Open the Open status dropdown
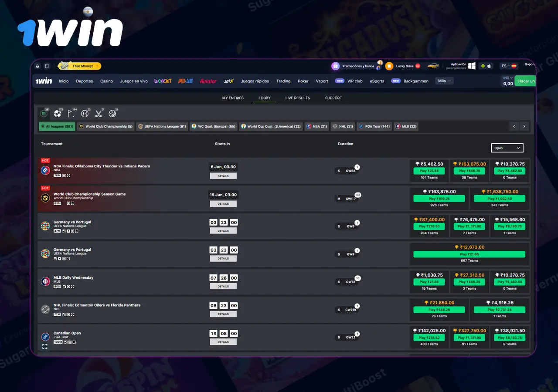Viewport: 558px width, 392px height. coord(507,148)
